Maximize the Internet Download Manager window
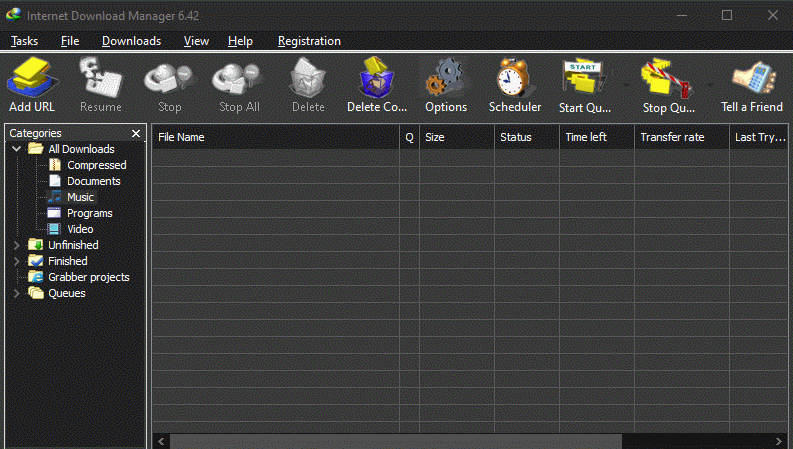The height and width of the screenshot is (449, 793). point(727,15)
